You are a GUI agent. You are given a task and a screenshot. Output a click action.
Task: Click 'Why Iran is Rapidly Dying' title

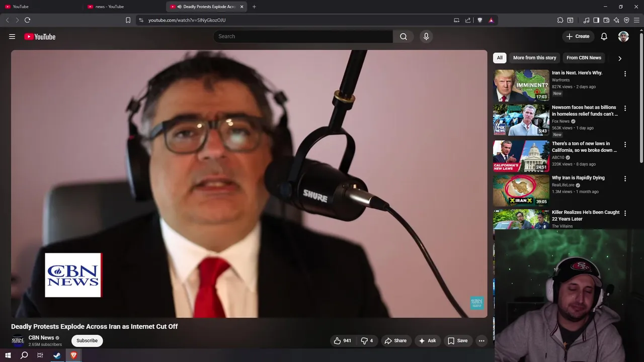[578, 177]
